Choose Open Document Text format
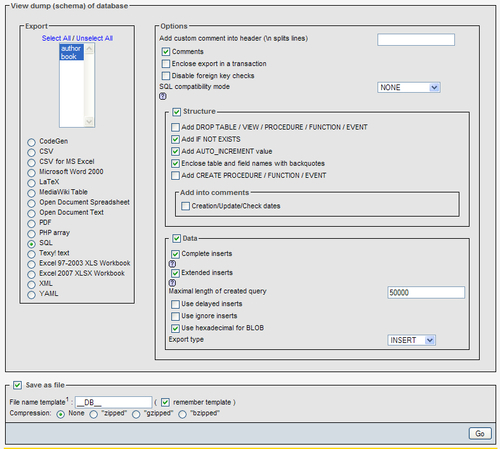This screenshot has height=449, width=500. click(x=31, y=213)
